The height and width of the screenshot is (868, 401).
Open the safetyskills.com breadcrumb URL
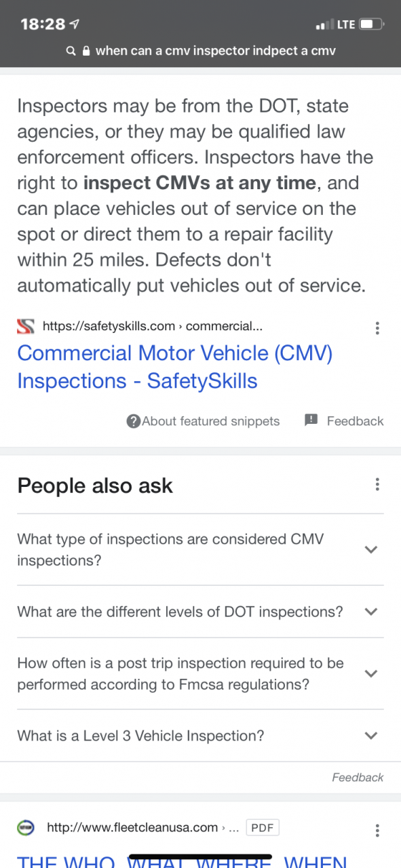153,326
